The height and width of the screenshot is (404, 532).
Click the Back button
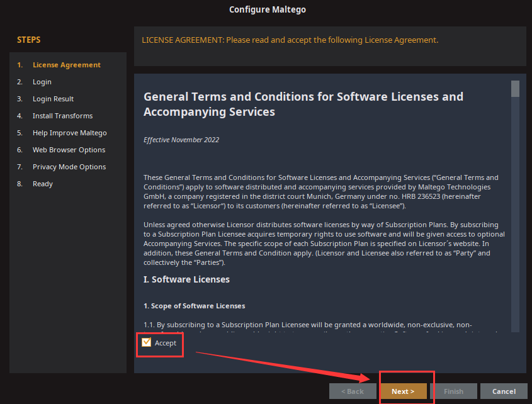pos(353,391)
